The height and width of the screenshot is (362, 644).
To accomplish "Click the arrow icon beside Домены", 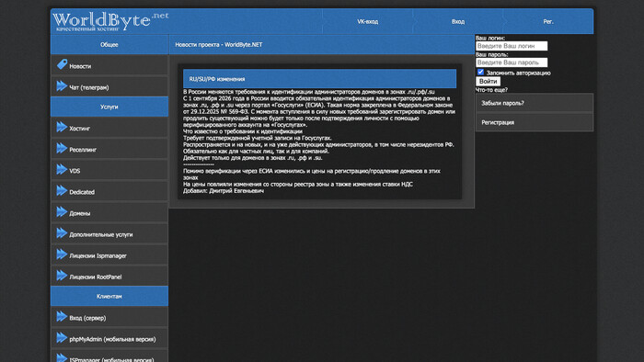I will (62, 212).
